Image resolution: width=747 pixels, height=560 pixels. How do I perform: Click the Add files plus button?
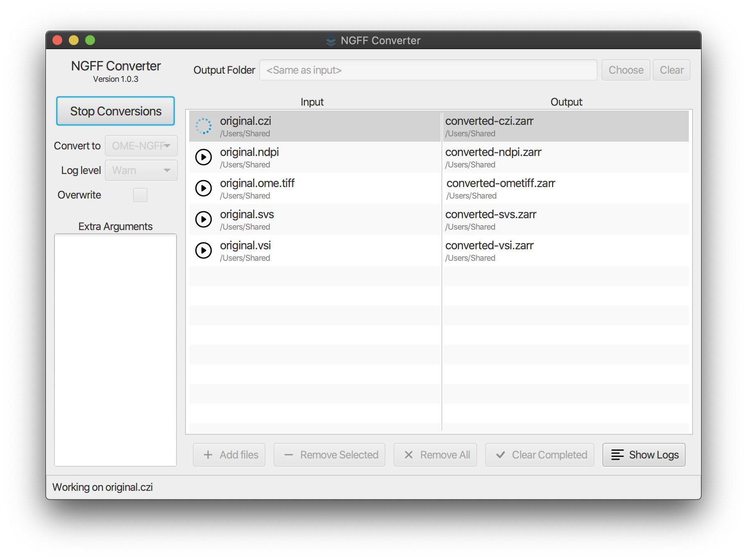229,455
